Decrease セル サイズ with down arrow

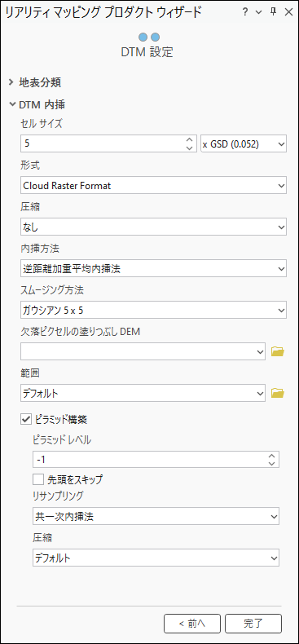190,148
